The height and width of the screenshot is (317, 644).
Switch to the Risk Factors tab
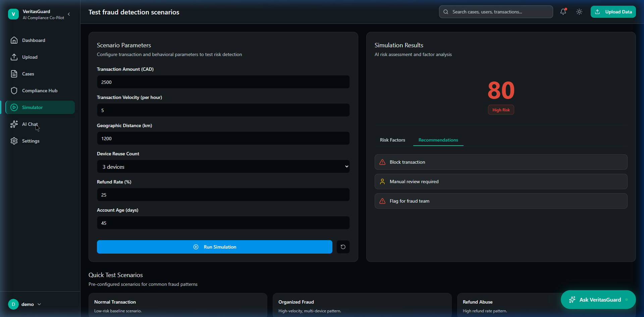[x=392, y=140]
